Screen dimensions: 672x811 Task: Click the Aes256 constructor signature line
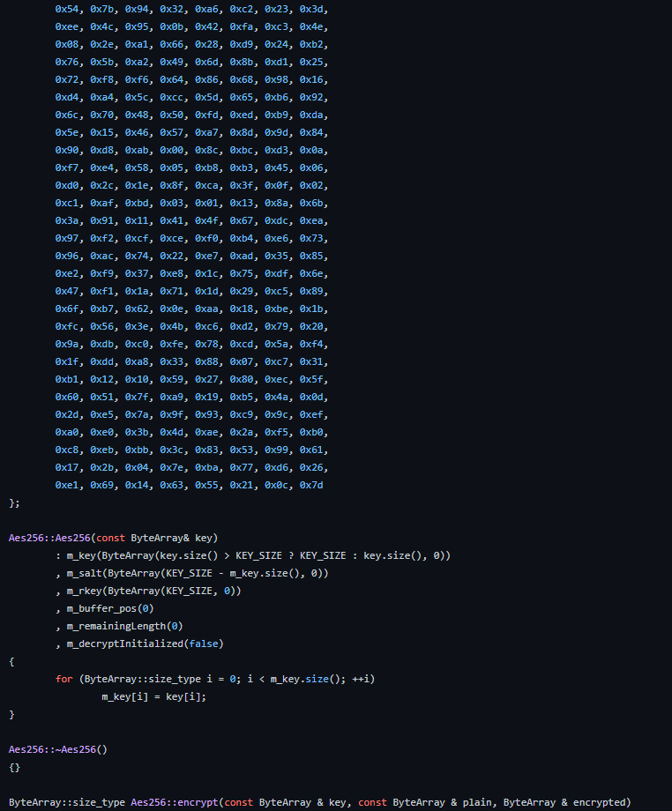pos(113,538)
